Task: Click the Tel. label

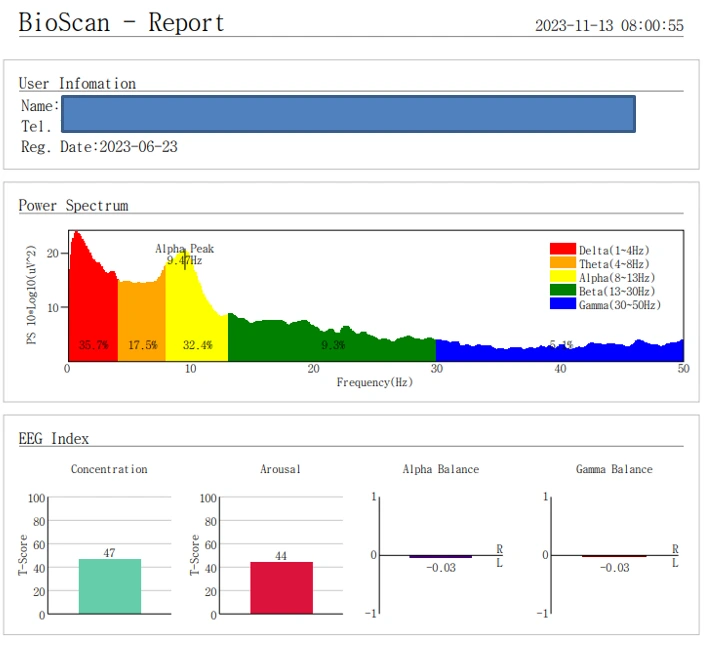Action: (x=36, y=126)
